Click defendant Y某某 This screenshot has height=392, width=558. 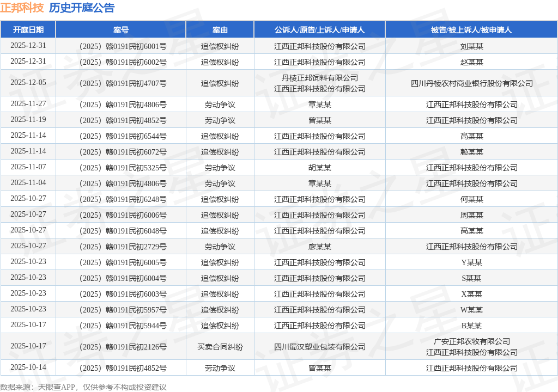pos(471,262)
